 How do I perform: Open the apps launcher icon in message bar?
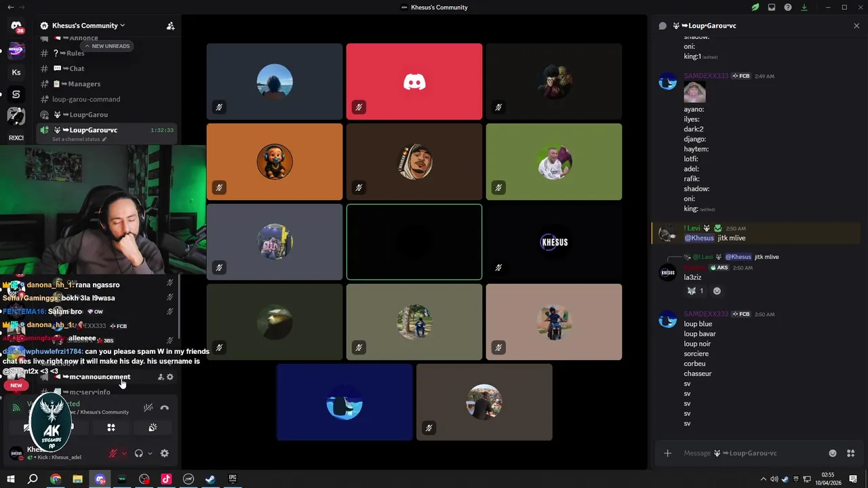click(x=850, y=453)
